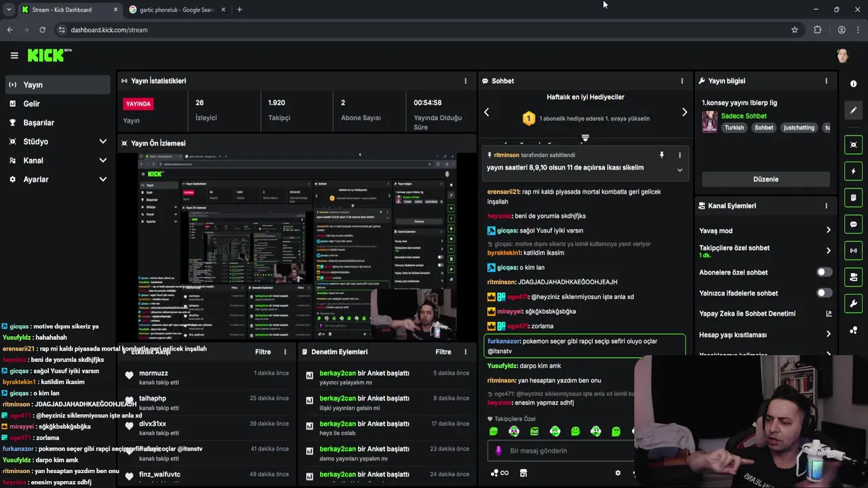Screen dimensions: 868x488
Task: Click the Just Chatting category thumbnail
Action: pyautogui.click(x=709, y=122)
